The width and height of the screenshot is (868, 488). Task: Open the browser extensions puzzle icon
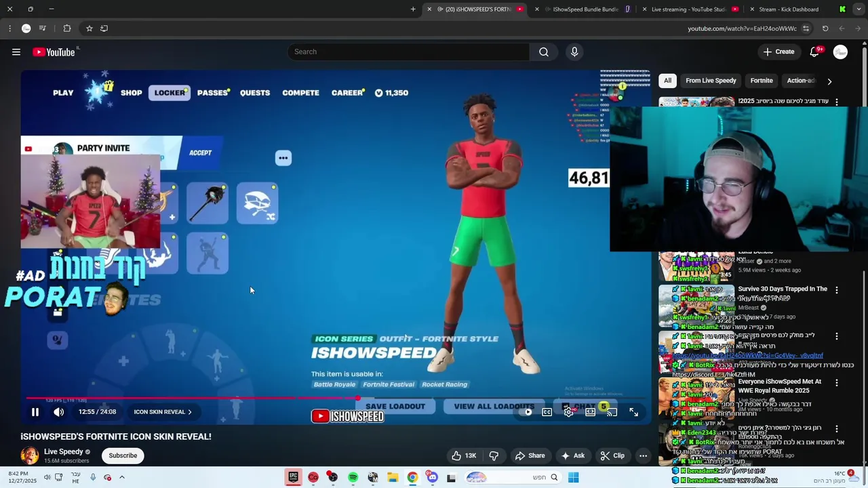click(67, 28)
